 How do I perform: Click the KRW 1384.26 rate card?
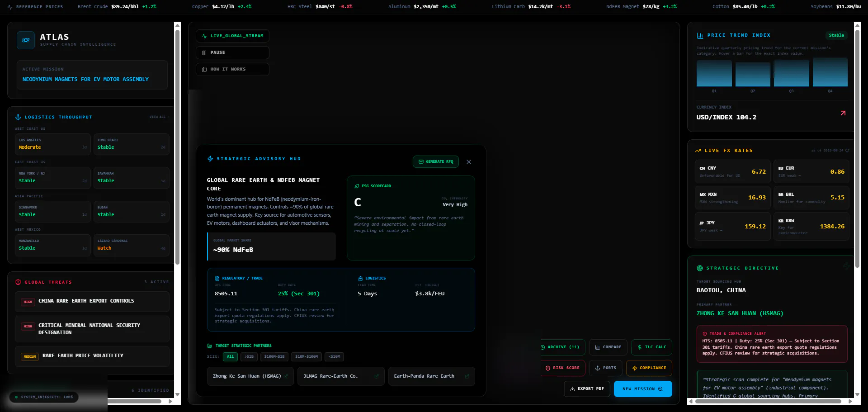tap(811, 227)
